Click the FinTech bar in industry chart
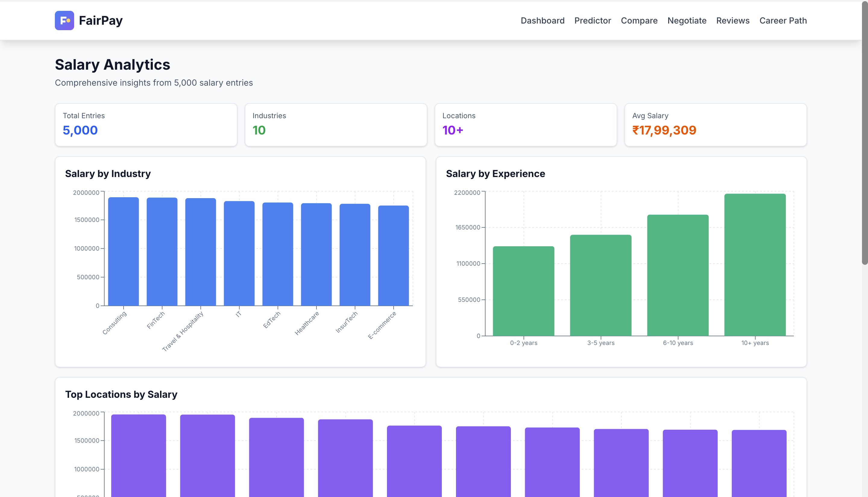The height and width of the screenshot is (497, 868). coord(162,252)
